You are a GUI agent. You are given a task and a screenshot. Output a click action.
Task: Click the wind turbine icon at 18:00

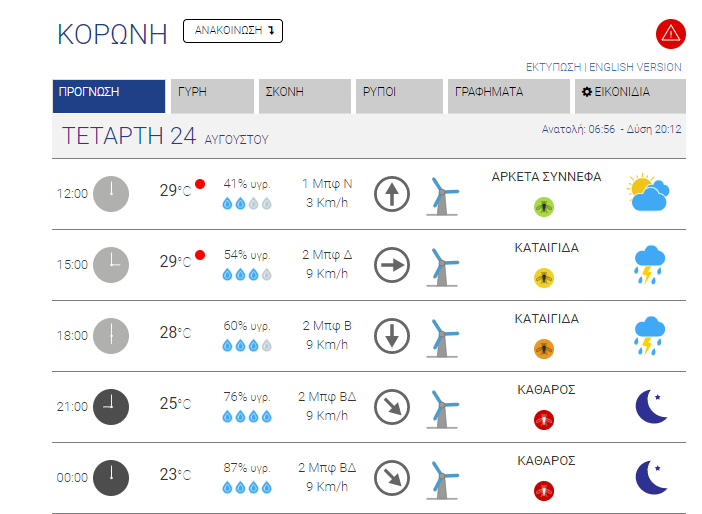tap(442, 338)
